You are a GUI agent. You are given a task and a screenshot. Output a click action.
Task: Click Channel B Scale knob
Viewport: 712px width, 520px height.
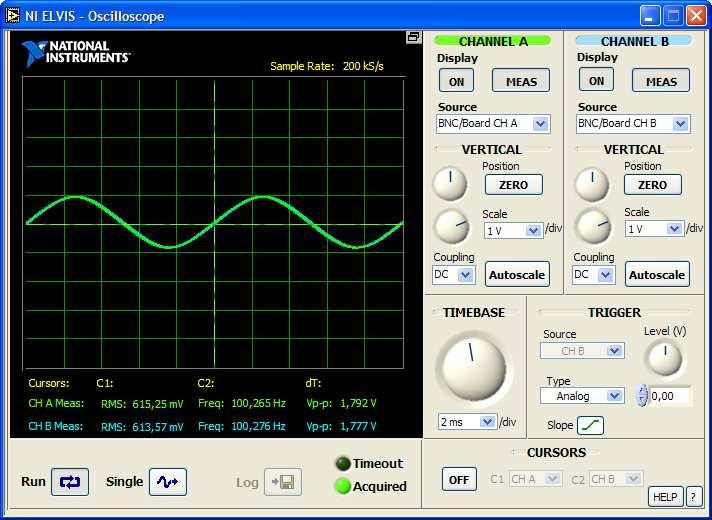[x=593, y=226]
